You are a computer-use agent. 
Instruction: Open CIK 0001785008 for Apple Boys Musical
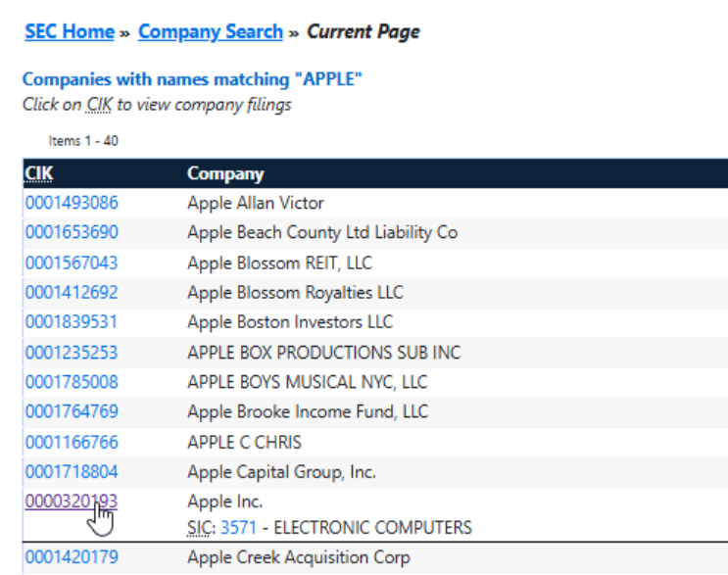(x=72, y=382)
